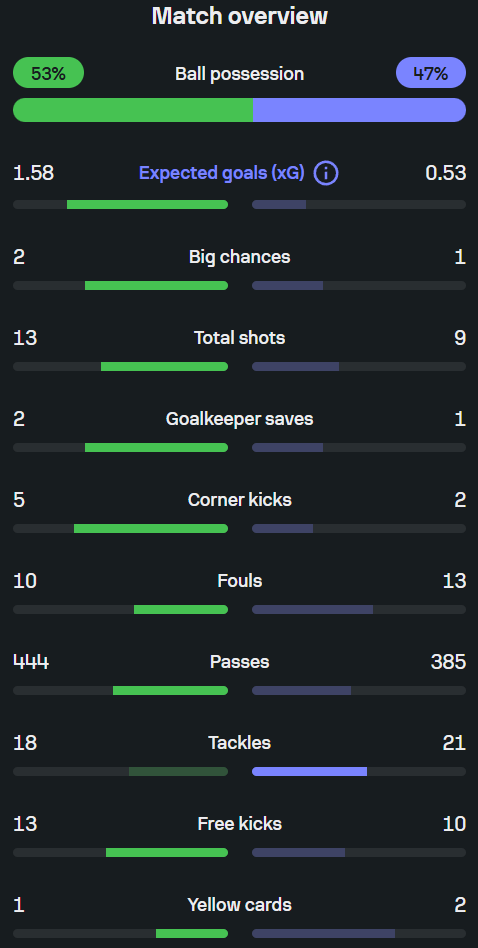The height and width of the screenshot is (948, 478).
Task: Click the Ball possession label
Action: 239,74
